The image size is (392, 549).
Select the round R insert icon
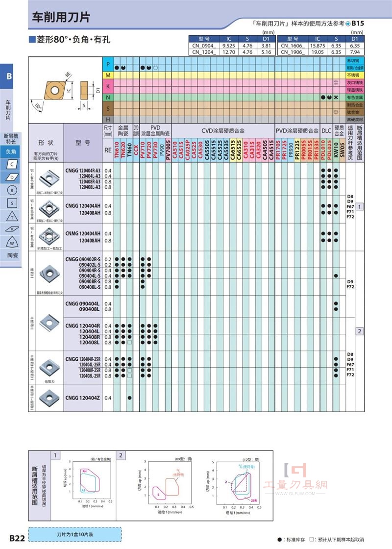coord(12,190)
